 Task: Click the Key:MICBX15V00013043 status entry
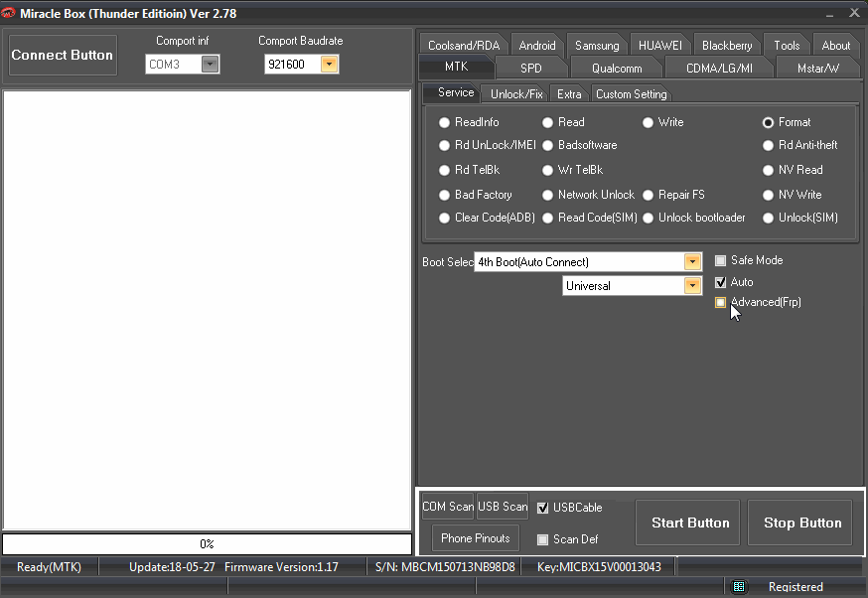click(599, 567)
